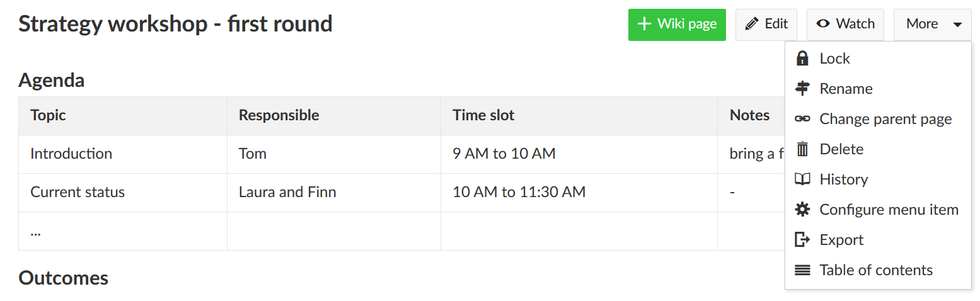Click the Export arrow icon
The image size is (980, 301).
coord(802,240)
